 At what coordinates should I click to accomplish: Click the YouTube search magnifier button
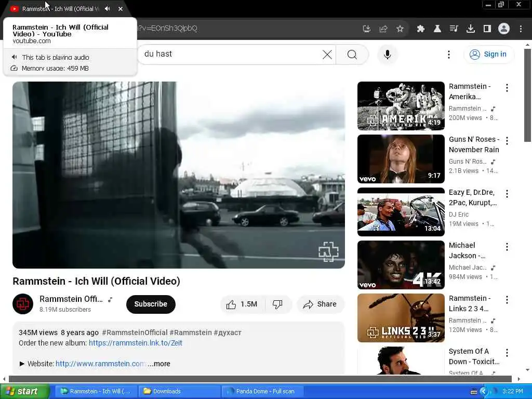coord(352,54)
